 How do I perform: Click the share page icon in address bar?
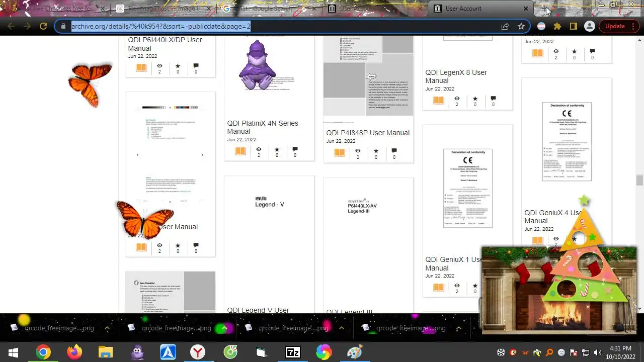point(505,26)
